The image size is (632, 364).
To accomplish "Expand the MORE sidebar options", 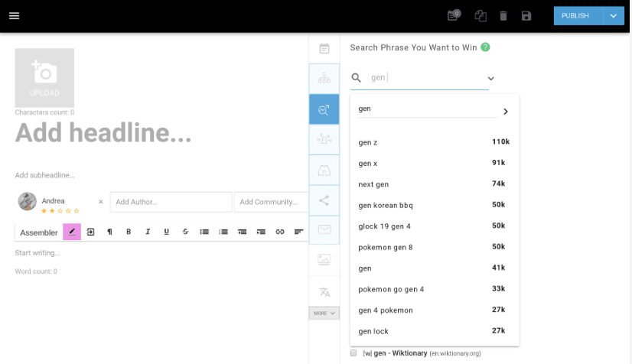I will point(324,313).
